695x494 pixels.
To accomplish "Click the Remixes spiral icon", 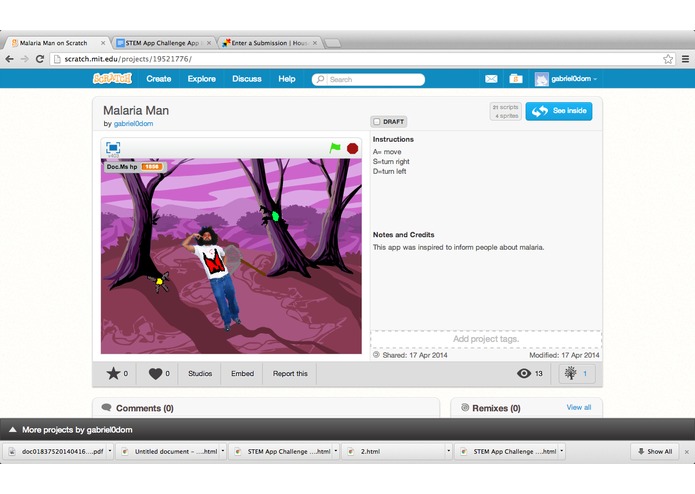I will [x=465, y=408].
